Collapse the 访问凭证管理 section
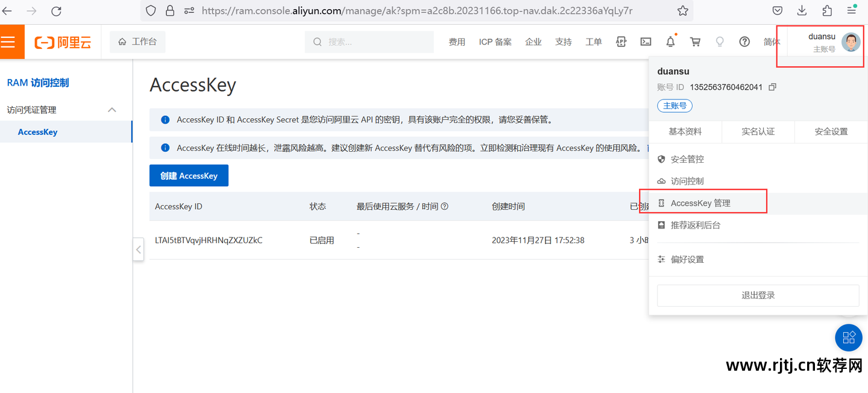868x393 pixels. pyautogui.click(x=112, y=110)
